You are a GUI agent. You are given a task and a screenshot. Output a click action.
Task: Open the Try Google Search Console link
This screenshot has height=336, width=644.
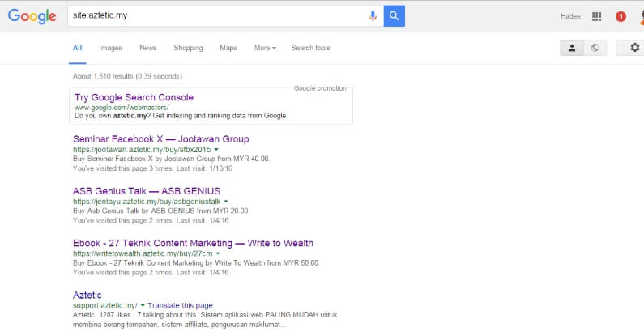134,97
